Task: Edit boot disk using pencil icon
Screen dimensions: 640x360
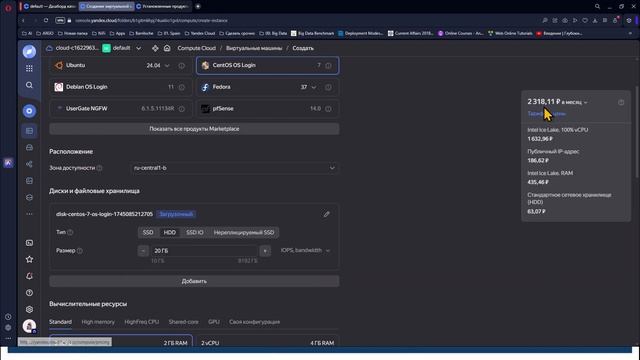Action: 326,214
